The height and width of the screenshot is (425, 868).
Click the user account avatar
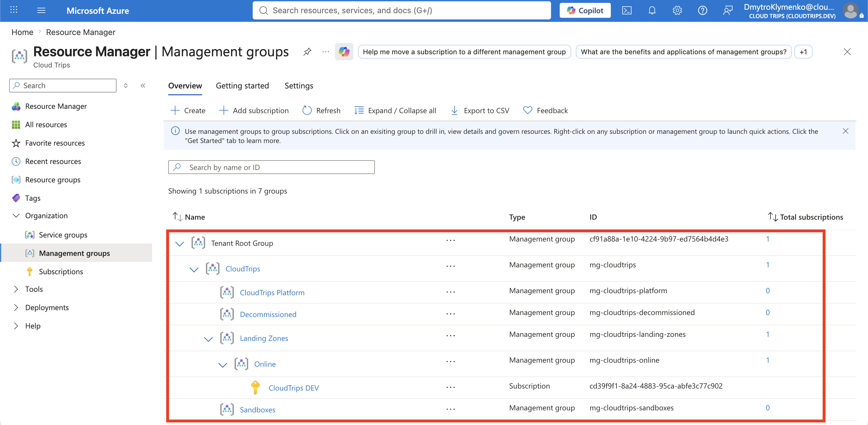850,10
